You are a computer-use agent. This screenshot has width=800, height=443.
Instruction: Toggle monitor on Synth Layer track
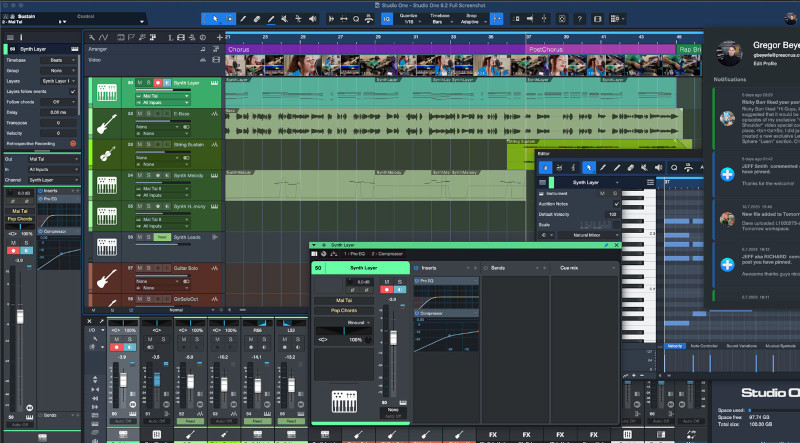click(167, 83)
